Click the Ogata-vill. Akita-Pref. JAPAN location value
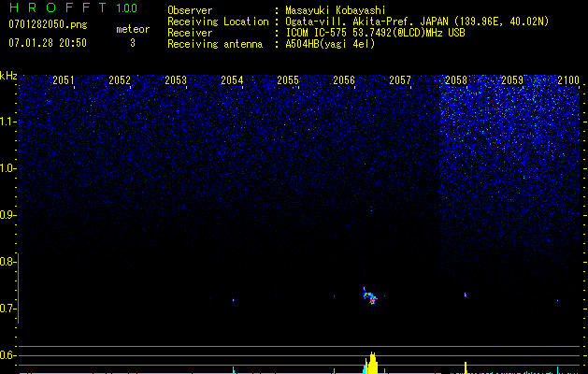 (417, 22)
